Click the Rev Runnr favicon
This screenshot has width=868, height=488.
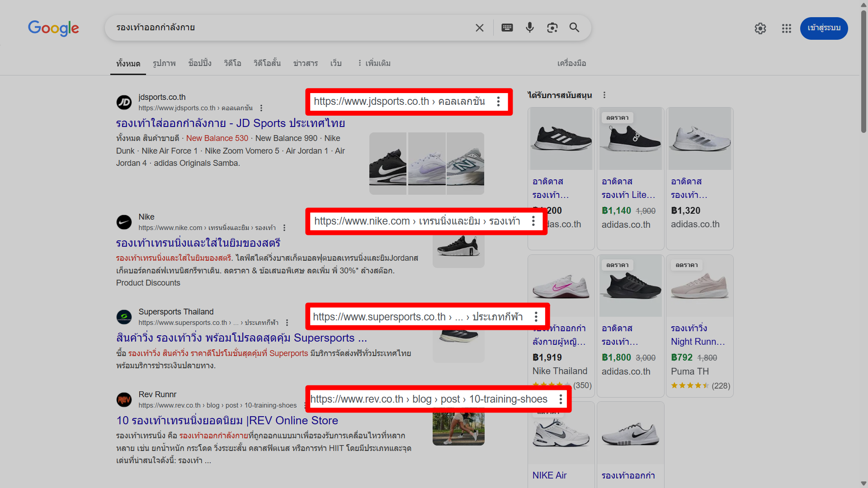point(124,400)
